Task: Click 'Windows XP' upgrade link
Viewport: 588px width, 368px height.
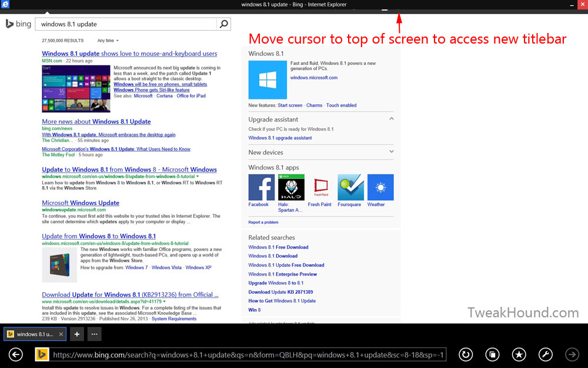Action: [x=198, y=267]
